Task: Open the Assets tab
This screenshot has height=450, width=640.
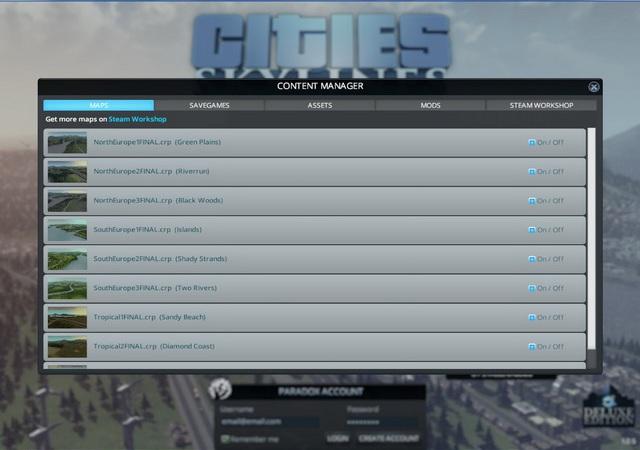Action: point(320,105)
